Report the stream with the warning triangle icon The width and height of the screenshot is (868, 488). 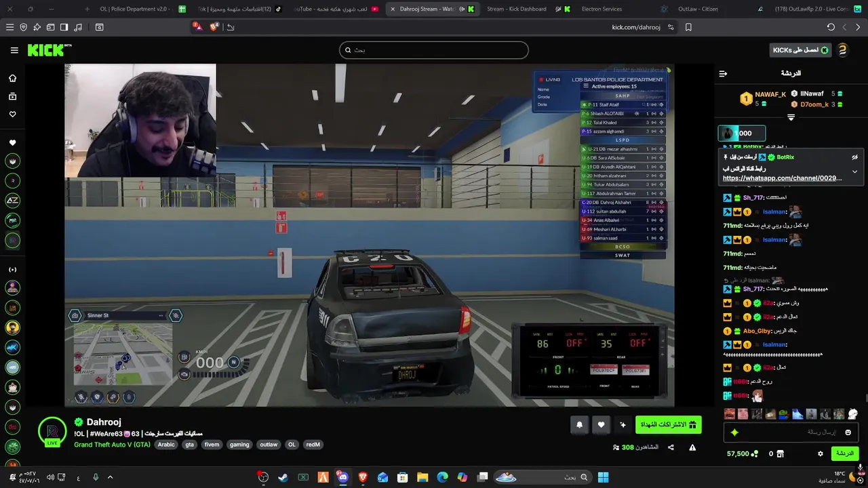click(692, 447)
